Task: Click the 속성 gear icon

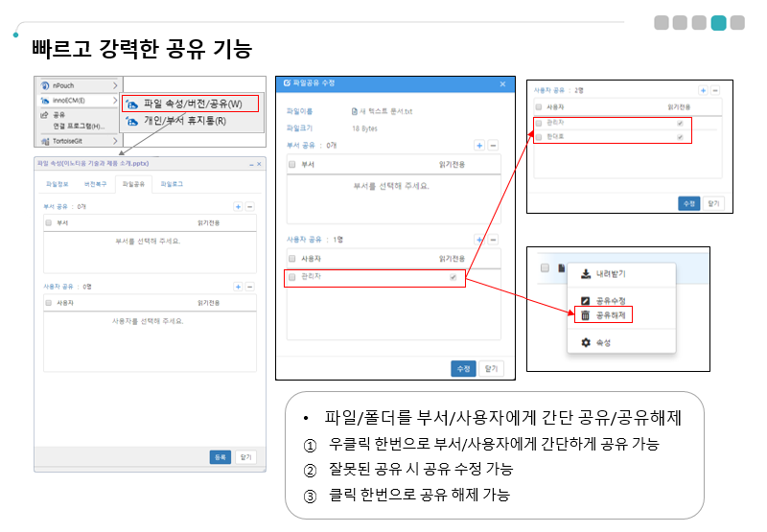Action: pos(584,342)
